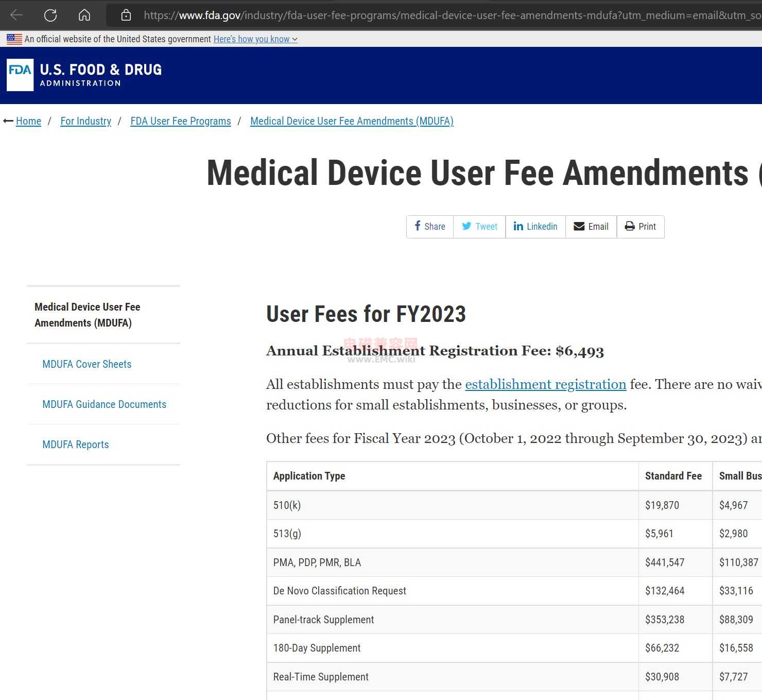
Task: Click the Standard Fee column header
Action: [673, 476]
